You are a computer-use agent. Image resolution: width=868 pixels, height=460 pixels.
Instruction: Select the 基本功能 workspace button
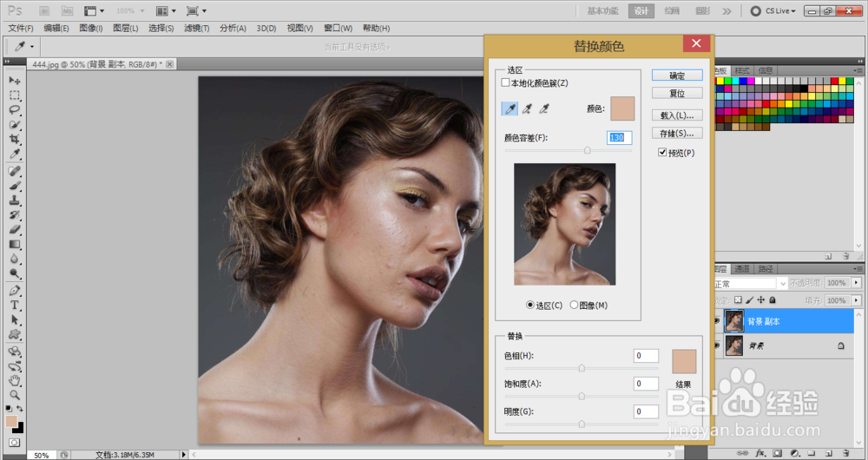(x=602, y=10)
